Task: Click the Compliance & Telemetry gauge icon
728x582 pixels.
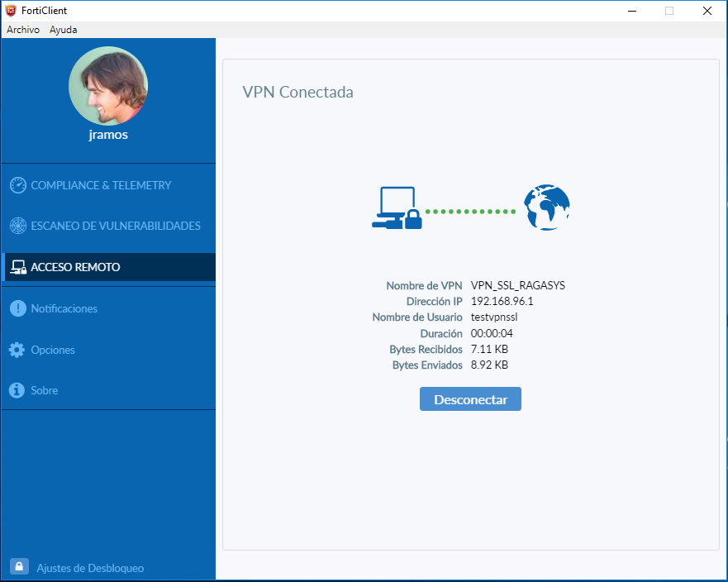Action: [18, 185]
